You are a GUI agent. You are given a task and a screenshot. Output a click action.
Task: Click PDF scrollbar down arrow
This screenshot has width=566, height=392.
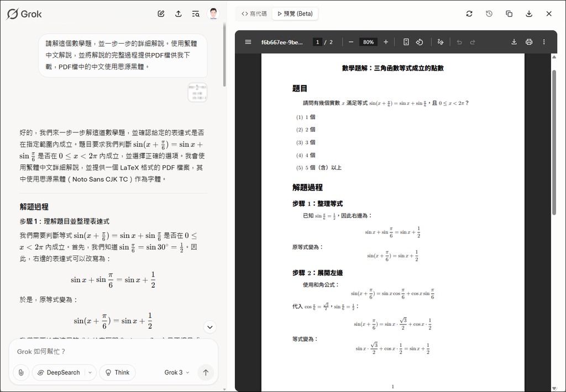(554, 388)
